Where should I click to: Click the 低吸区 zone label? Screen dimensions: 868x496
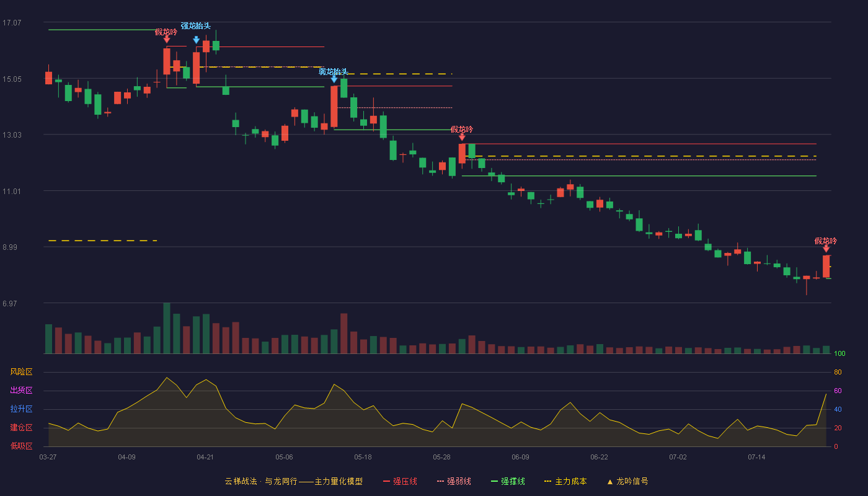coord(21,446)
